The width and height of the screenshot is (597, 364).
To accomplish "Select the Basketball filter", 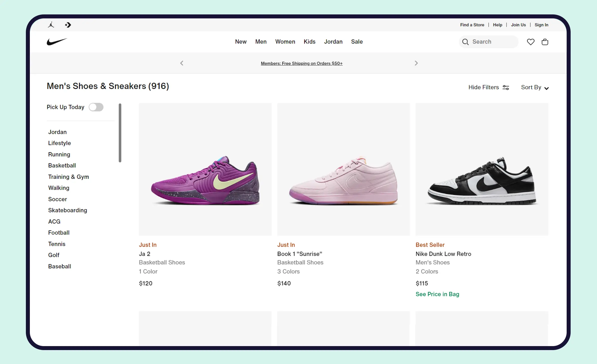I will tap(62, 165).
